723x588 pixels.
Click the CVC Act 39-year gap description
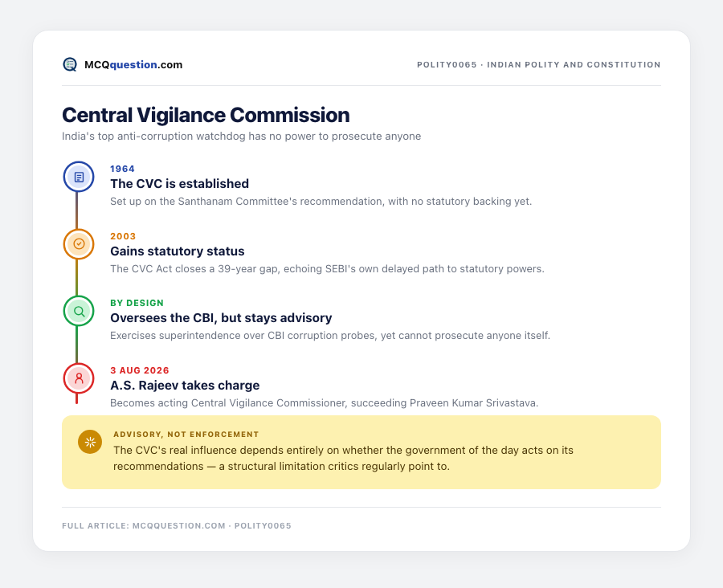[x=328, y=269]
